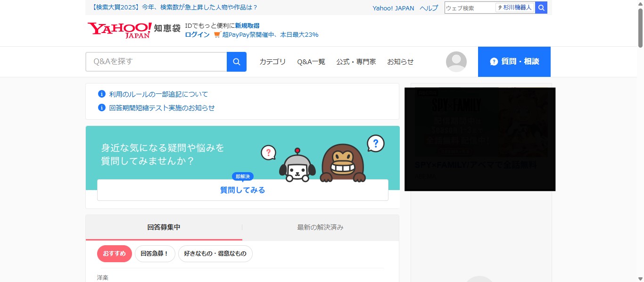This screenshot has height=282, width=644.
Task: Click the ログイン link
Action: [197, 34]
